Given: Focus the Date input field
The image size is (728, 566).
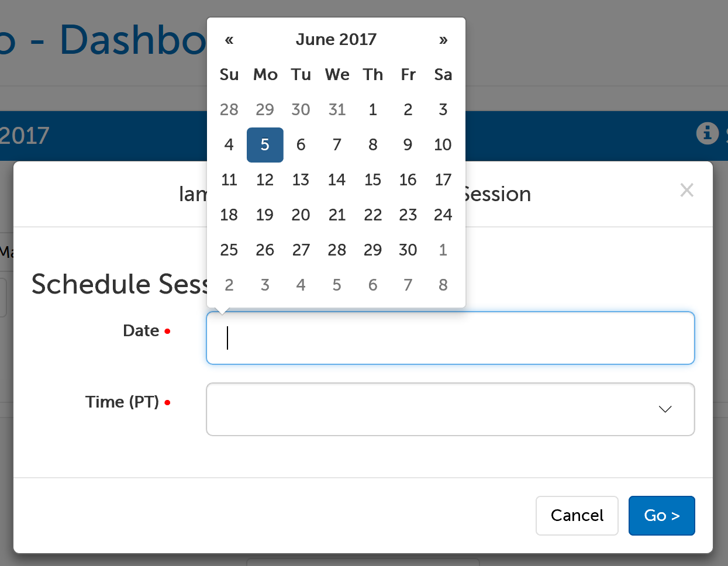Looking at the screenshot, I should 450,338.
